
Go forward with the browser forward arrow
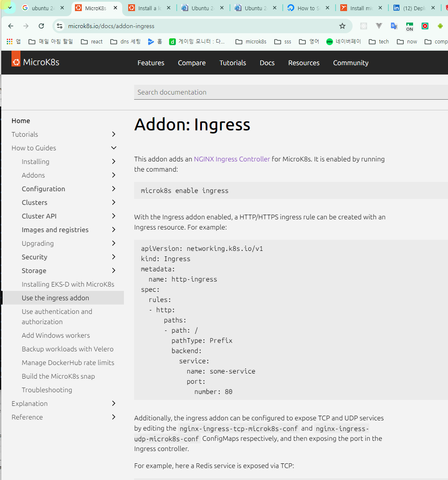[x=26, y=26]
